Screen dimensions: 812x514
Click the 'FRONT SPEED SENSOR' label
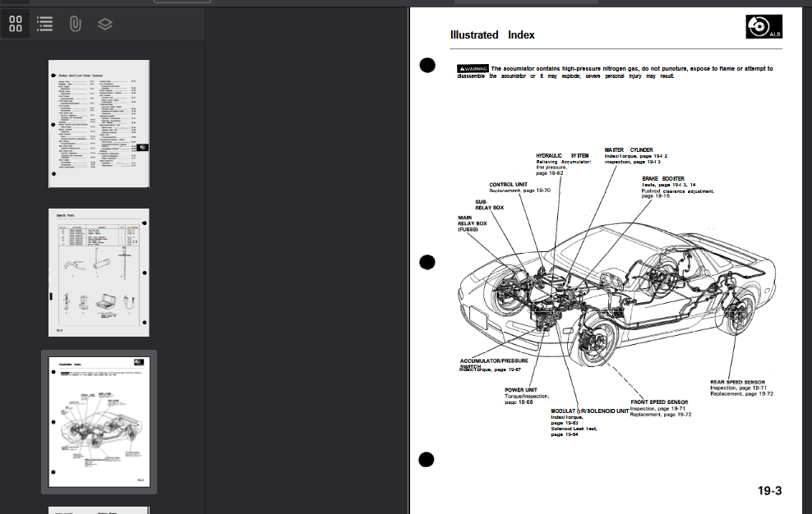(659, 402)
